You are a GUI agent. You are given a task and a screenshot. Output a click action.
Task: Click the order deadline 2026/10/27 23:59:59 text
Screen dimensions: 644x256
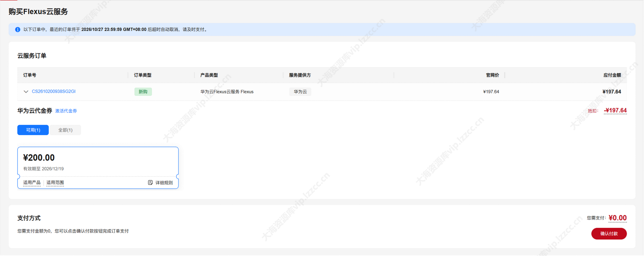click(x=114, y=29)
